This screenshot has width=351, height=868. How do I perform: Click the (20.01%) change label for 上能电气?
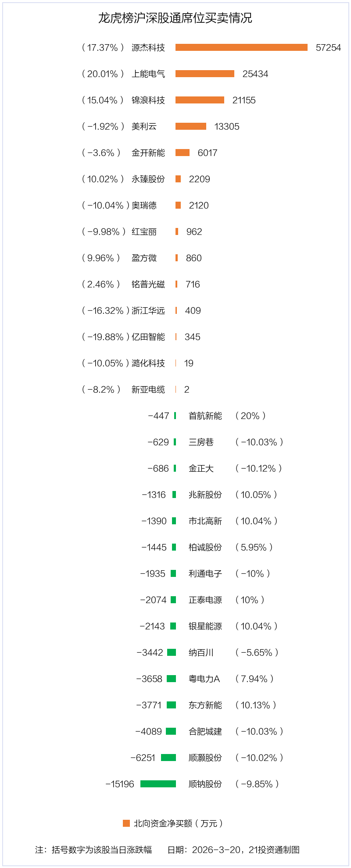tap(103, 74)
